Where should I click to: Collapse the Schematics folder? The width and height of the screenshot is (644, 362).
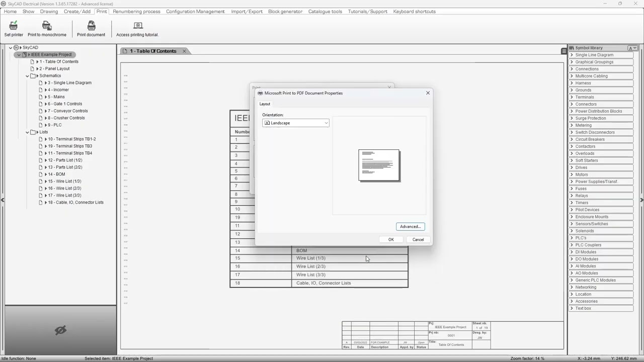pyautogui.click(x=27, y=76)
